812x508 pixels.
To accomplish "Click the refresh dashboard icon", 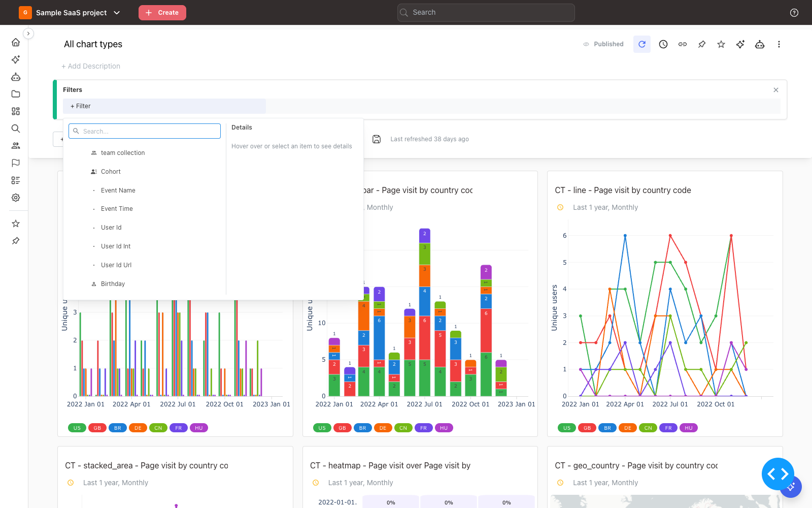I will pyautogui.click(x=642, y=44).
